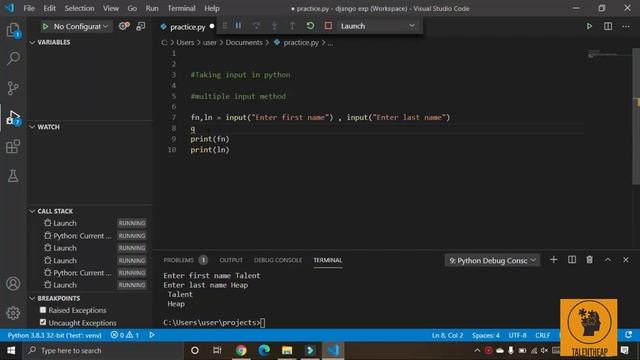The image size is (640, 360).
Task: Open editor More Actions ellipsis
Action: (x=626, y=26)
